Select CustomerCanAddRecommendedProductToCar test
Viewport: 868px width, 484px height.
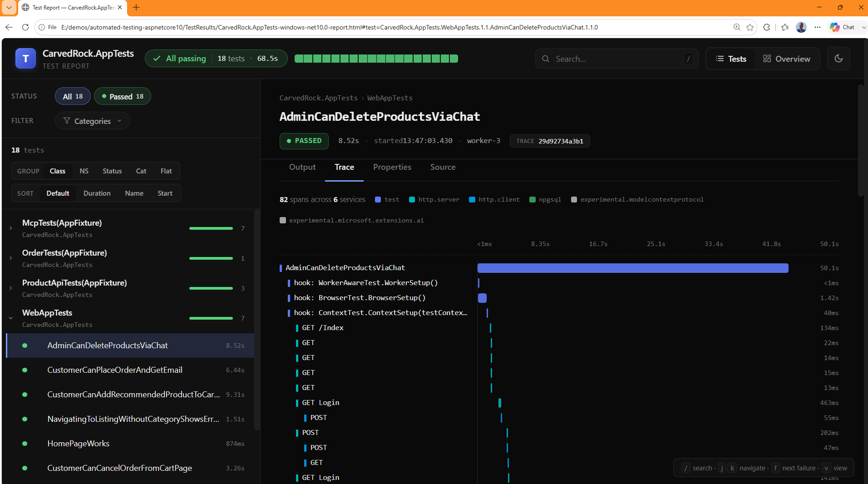pos(130,395)
